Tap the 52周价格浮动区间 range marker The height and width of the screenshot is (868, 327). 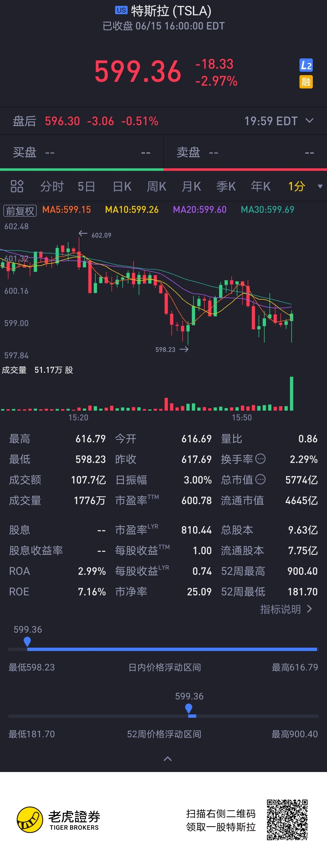point(189,709)
